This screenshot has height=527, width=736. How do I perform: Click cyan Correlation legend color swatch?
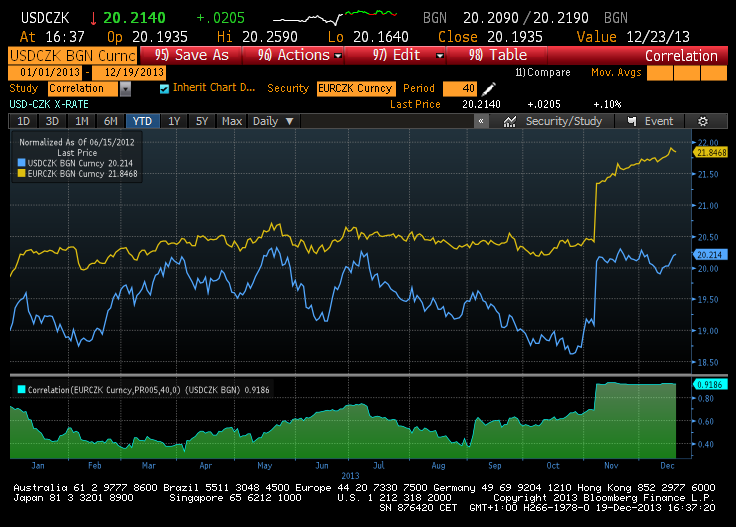21,390
